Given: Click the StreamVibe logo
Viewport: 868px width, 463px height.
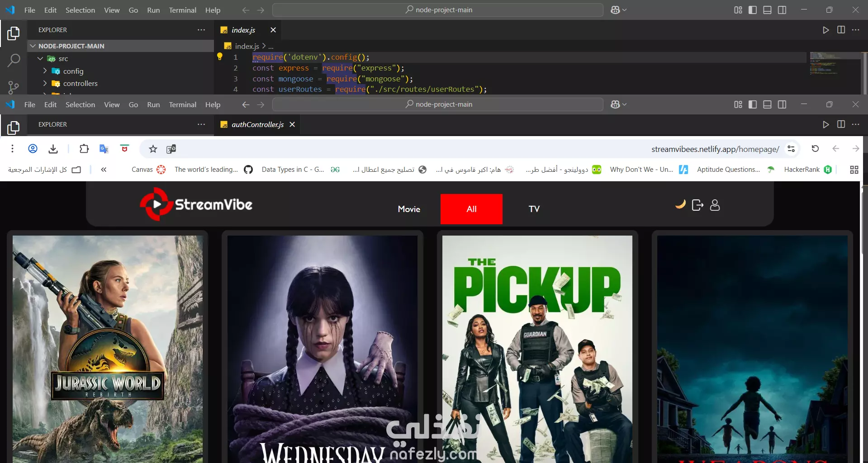Looking at the screenshot, I should (196, 204).
